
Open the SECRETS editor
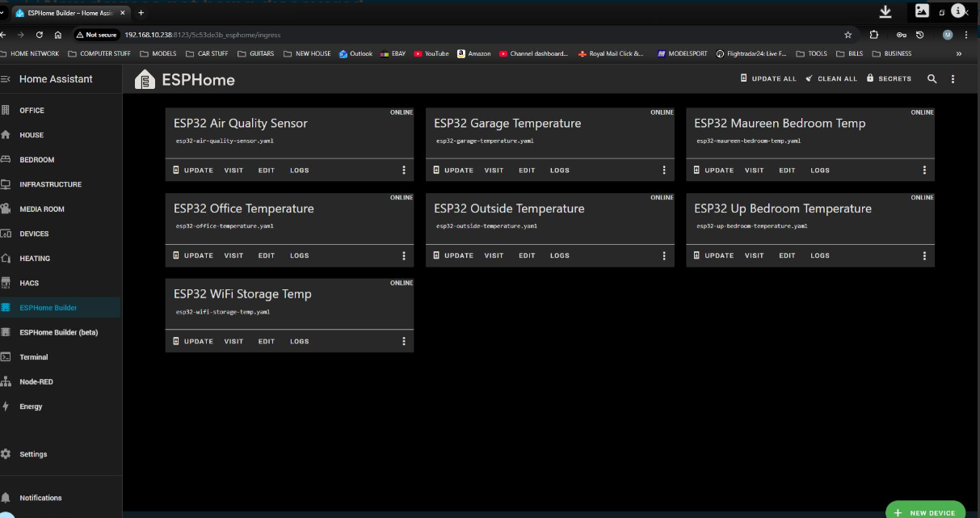pyautogui.click(x=889, y=78)
